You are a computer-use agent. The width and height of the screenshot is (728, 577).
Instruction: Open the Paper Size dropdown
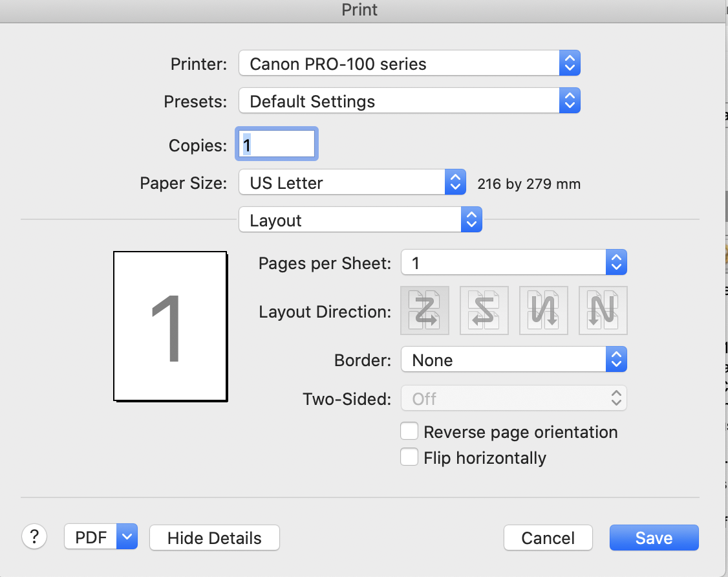(352, 183)
